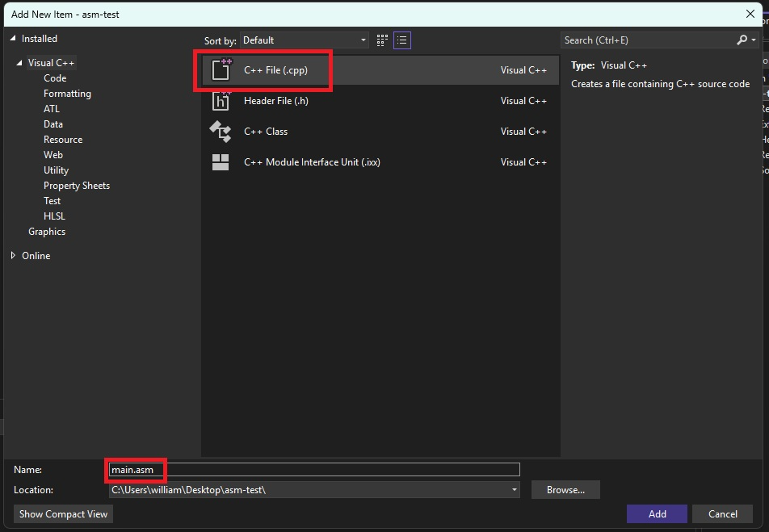Select the Utility category

click(x=56, y=170)
